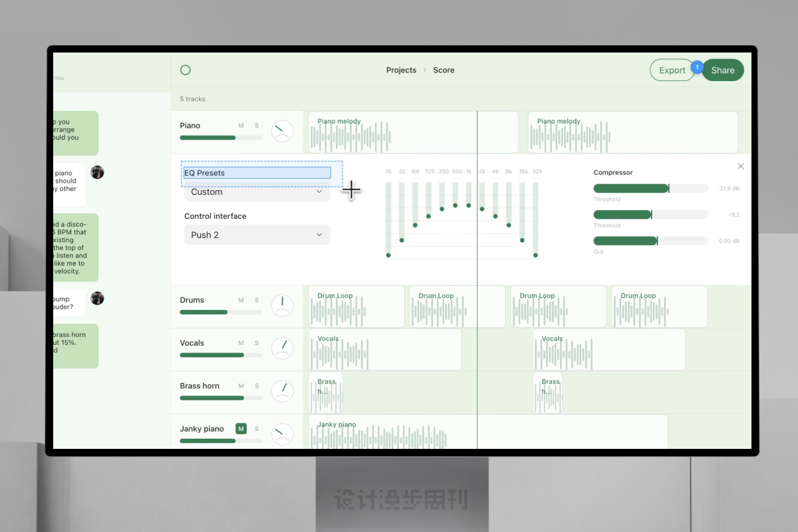Click the Control interface label

(215, 216)
